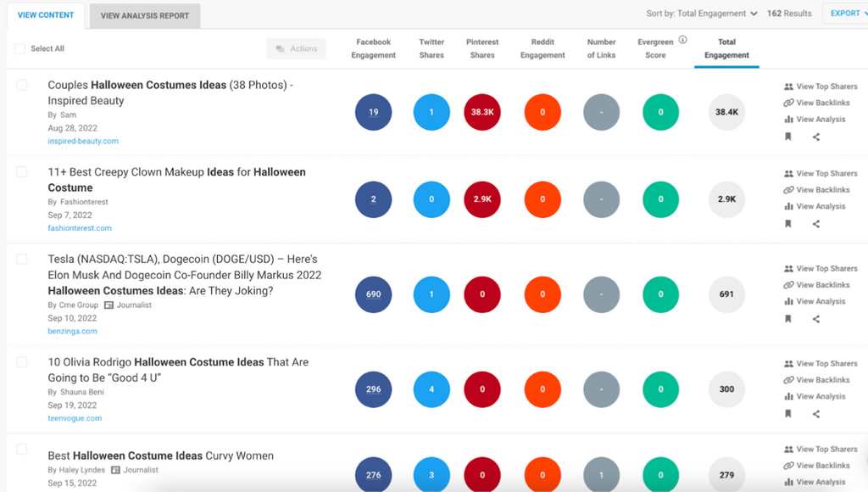Sort by Facebook Engagement column header
The height and width of the screenshot is (492, 868).
point(373,48)
